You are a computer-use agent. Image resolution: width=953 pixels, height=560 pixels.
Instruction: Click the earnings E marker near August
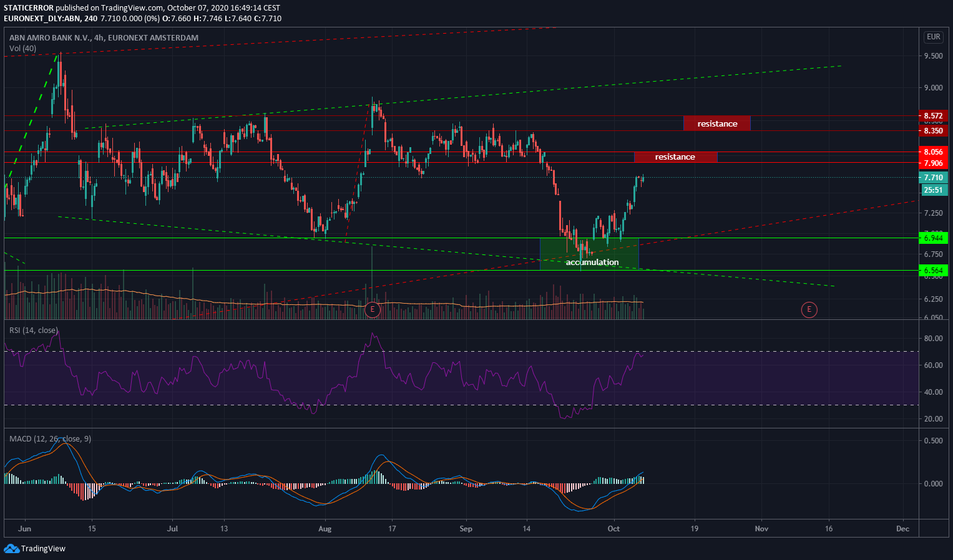pos(373,309)
